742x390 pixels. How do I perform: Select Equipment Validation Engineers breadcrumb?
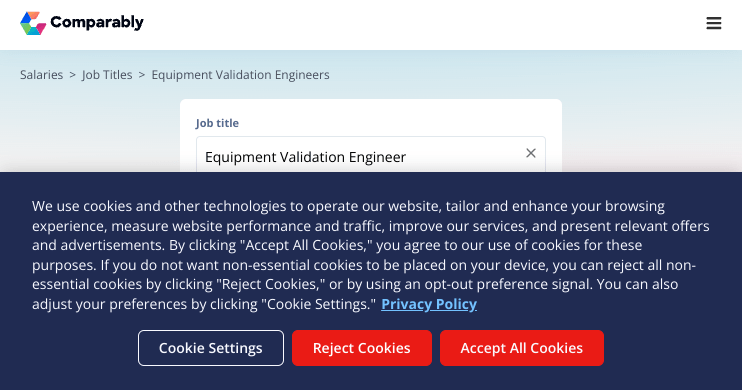tap(240, 75)
